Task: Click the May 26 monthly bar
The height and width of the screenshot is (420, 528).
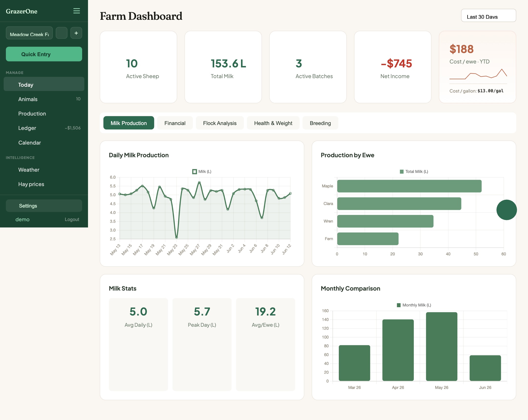Action: 441,346
